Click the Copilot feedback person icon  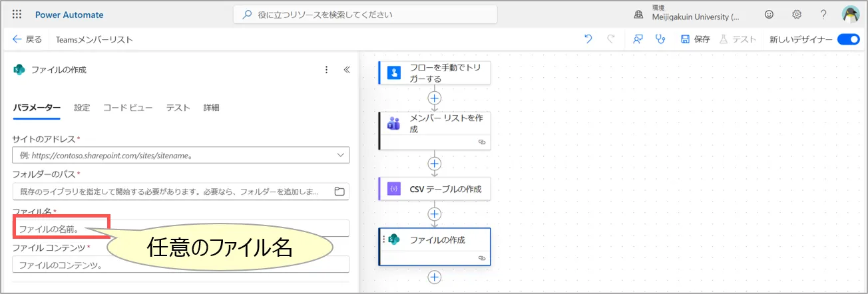pyautogui.click(x=638, y=39)
